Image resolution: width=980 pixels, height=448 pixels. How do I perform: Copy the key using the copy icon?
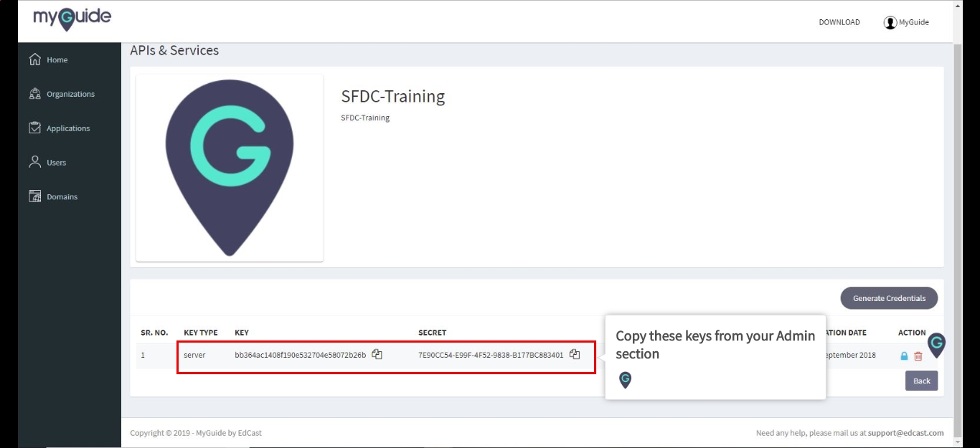coord(377,354)
